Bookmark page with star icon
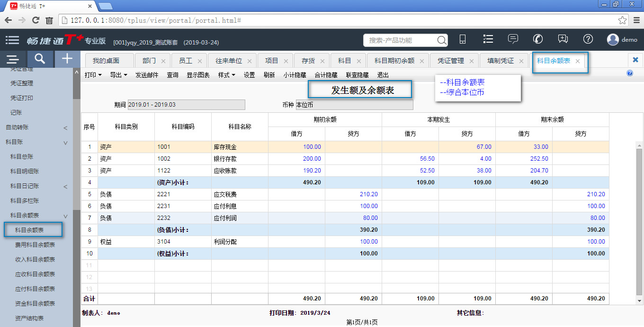This screenshot has height=327, width=644. (623, 20)
